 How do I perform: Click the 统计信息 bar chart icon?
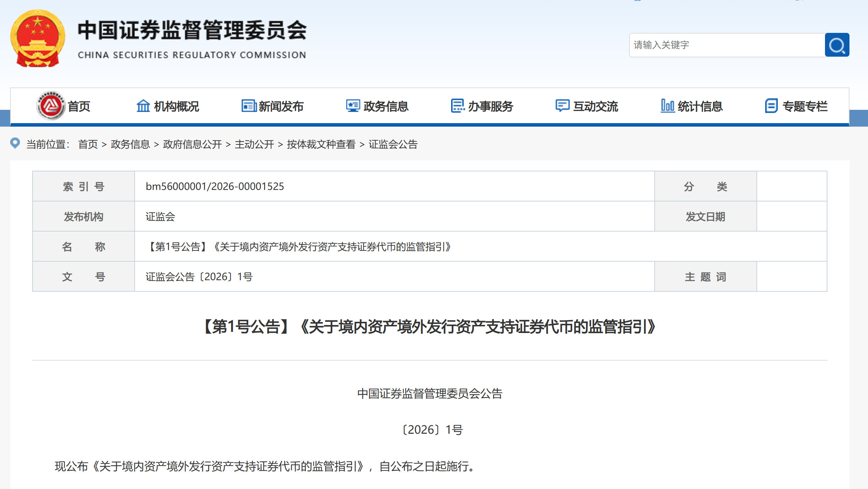pyautogui.click(x=667, y=106)
